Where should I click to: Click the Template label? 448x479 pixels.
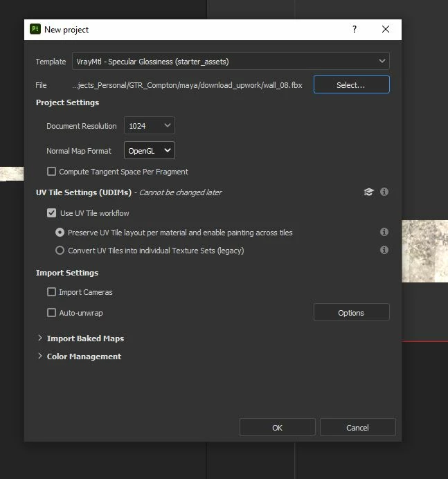[x=51, y=62]
